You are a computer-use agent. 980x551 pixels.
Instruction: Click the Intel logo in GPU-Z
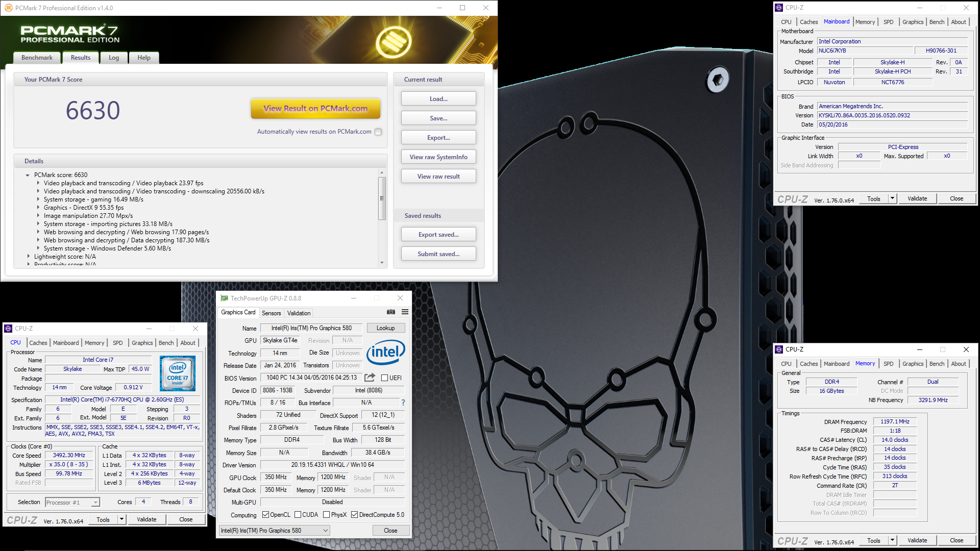pos(386,352)
